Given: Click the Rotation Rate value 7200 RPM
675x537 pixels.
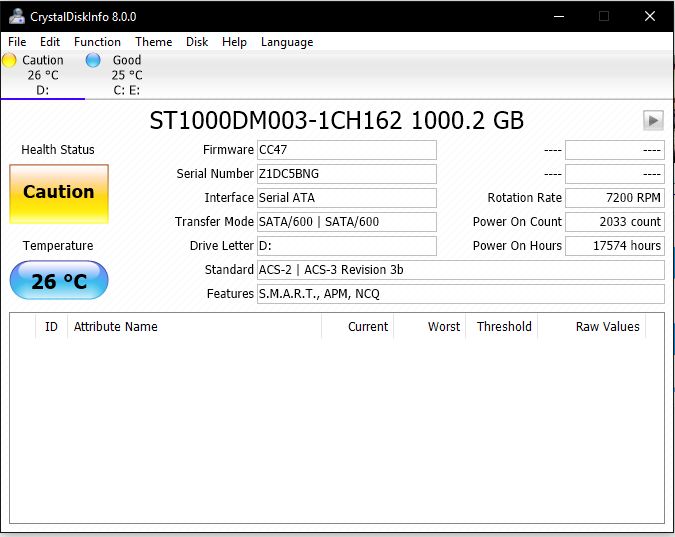Looking at the screenshot, I should (615, 198).
